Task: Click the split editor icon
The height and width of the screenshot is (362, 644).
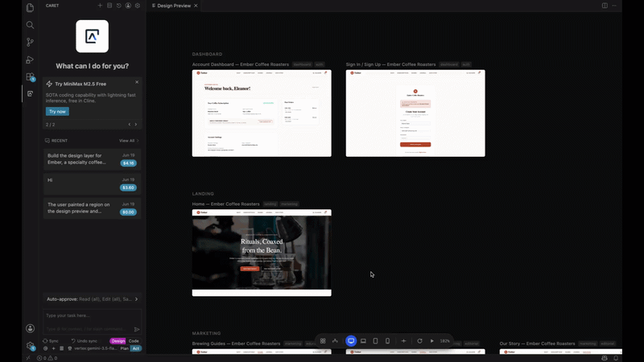Action: pos(605,6)
